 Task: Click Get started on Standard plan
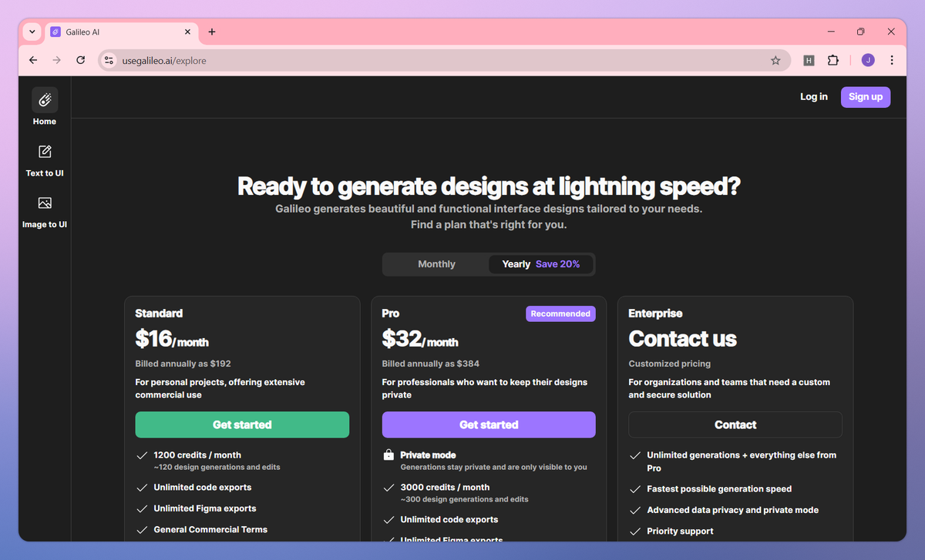(242, 424)
